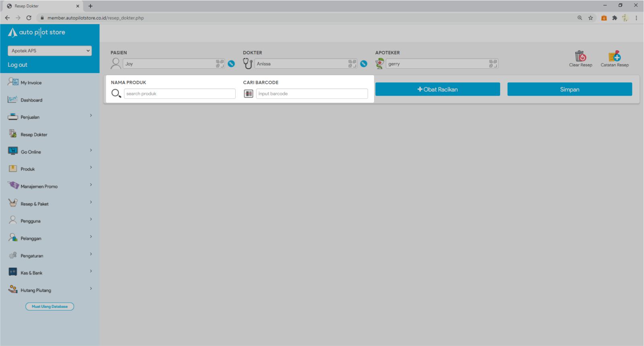The width and height of the screenshot is (644, 346).
Task: Open the Apotek APS store dropdown
Action: (x=49, y=51)
